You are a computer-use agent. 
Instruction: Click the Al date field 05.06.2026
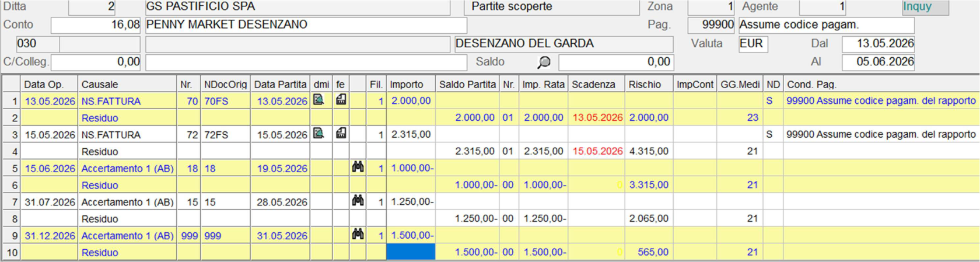878,62
